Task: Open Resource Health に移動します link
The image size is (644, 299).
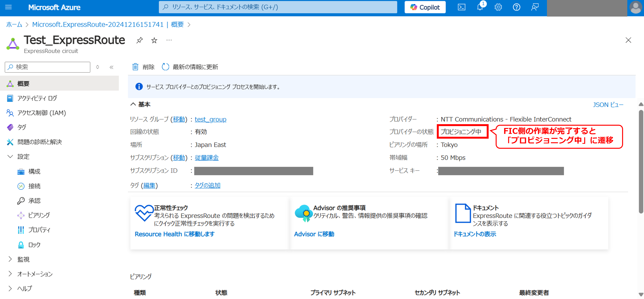Action: 174,234
